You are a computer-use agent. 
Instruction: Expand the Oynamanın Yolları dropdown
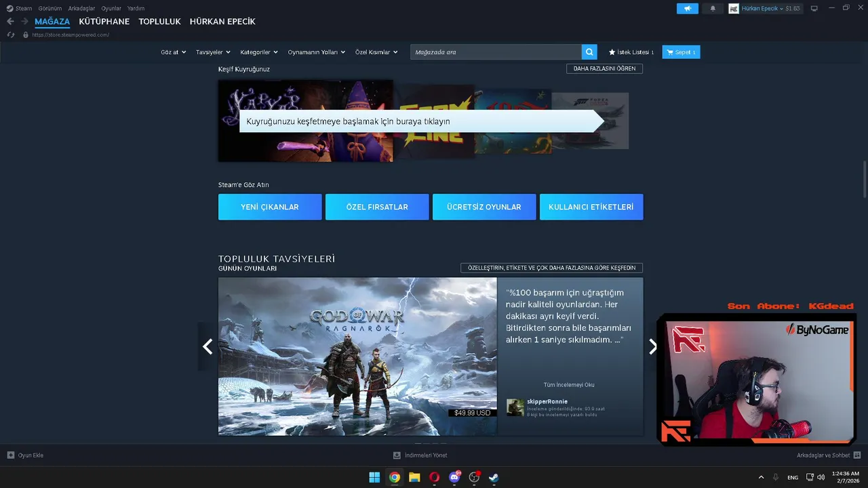[317, 52]
